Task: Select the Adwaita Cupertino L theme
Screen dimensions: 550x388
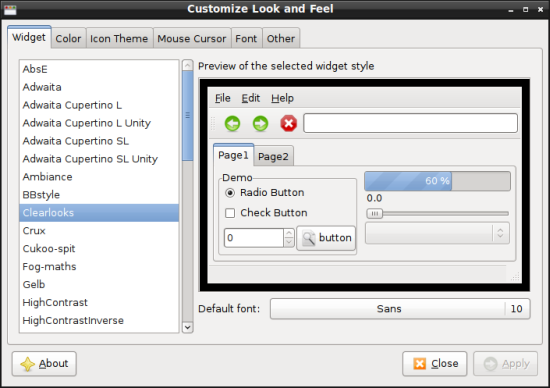Action: (x=99, y=105)
